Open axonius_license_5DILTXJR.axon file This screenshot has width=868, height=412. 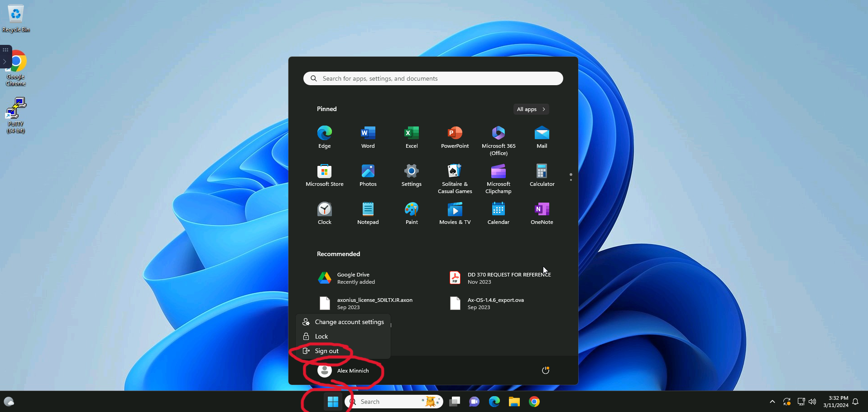point(367,304)
